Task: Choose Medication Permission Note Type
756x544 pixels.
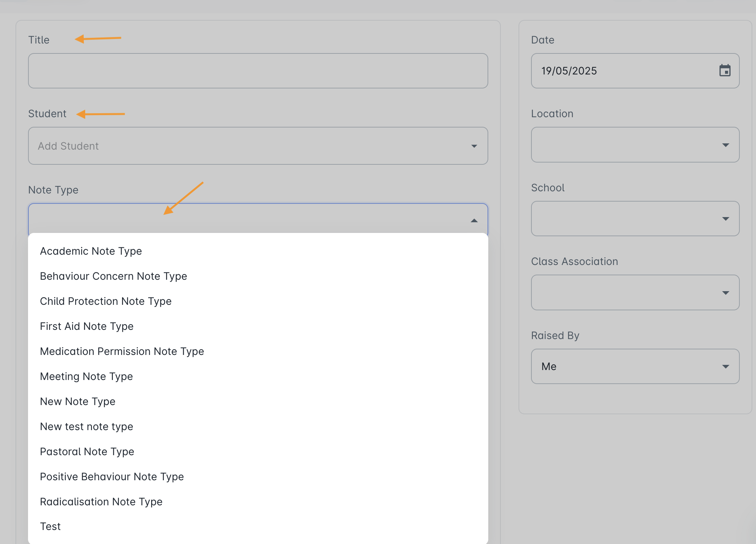Action: (x=258, y=351)
